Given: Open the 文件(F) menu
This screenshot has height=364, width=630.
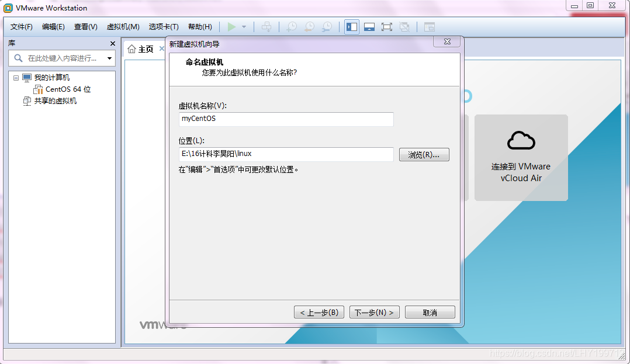Looking at the screenshot, I should pyautogui.click(x=21, y=26).
